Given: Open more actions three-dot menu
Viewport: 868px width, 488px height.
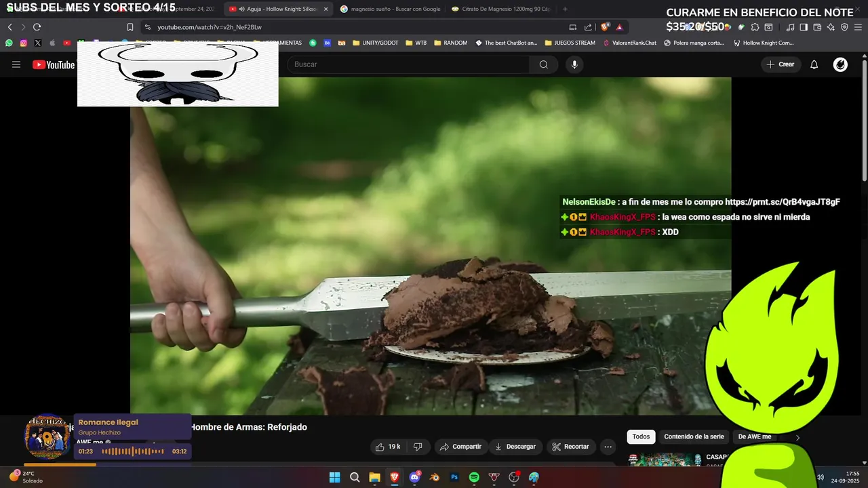Looking at the screenshot, I should pos(608,447).
